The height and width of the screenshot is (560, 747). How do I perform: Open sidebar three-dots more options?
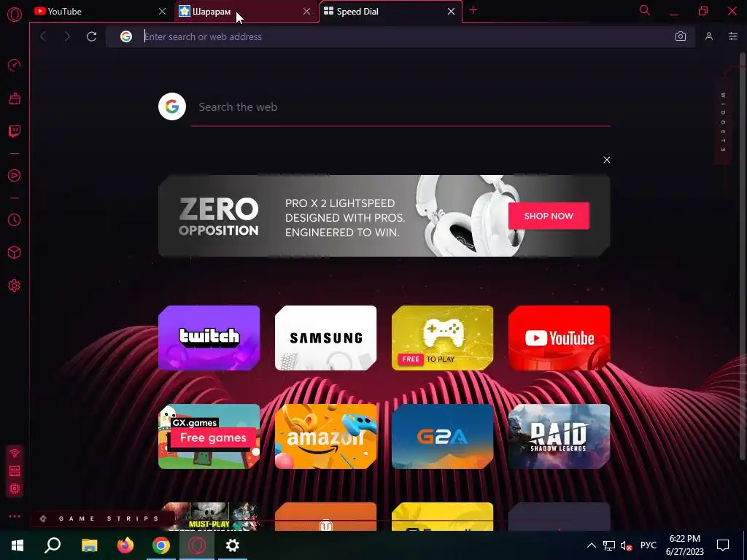pyautogui.click(x=15, y=516)
